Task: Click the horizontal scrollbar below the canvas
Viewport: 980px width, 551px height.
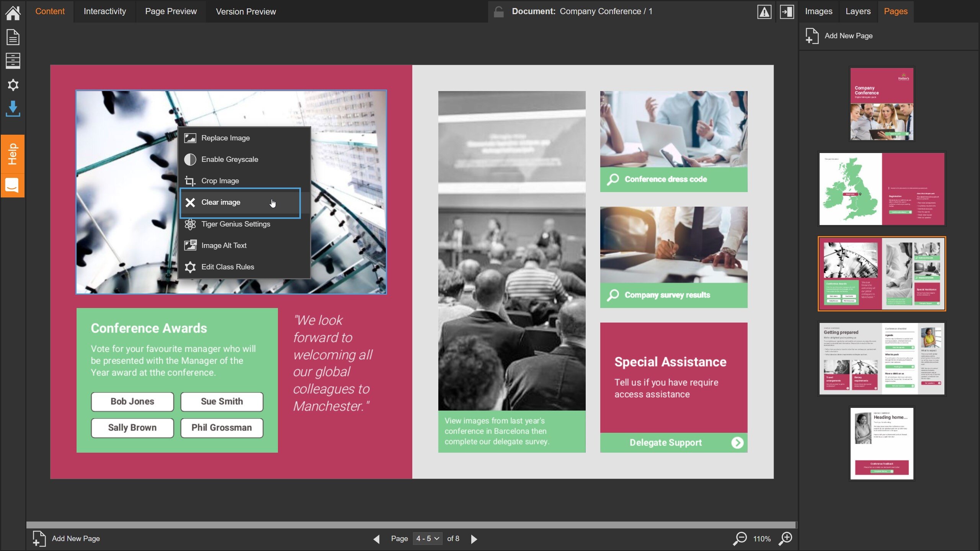Action: pos(410,525)
